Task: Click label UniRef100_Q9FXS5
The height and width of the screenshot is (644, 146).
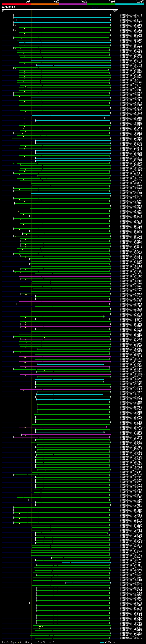Action: tap(131, 276)
